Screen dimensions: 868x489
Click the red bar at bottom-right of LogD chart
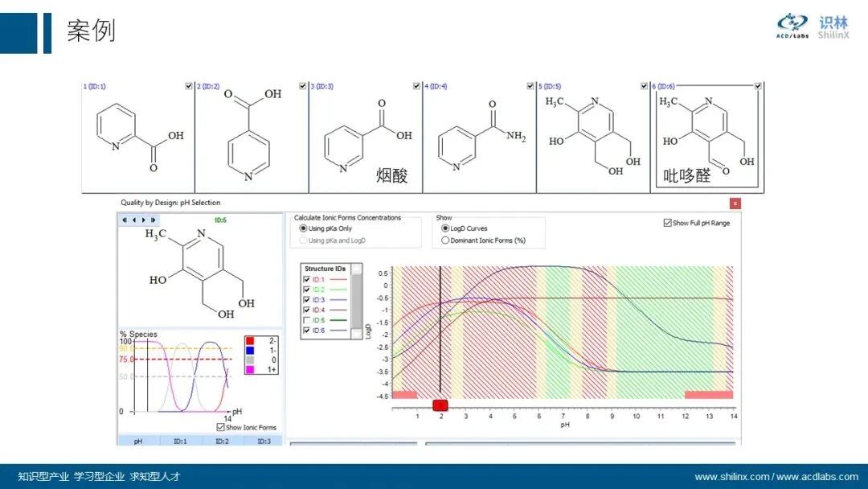pyautogui.click(x=709, y=394)
